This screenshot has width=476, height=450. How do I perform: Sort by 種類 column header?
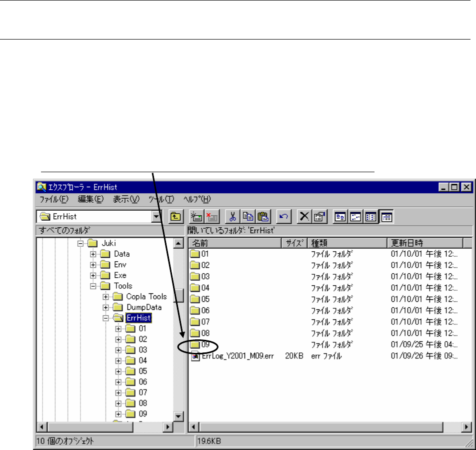(347, 243)
